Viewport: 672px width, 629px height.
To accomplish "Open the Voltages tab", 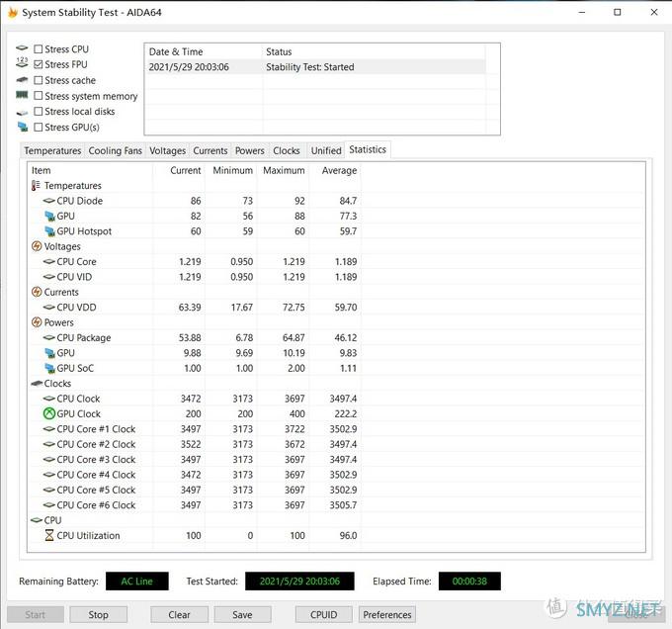I will [167, 151].
